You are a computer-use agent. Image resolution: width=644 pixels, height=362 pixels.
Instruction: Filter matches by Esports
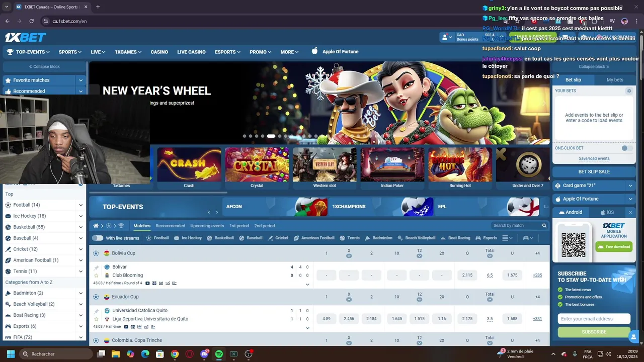click(486, 238)
